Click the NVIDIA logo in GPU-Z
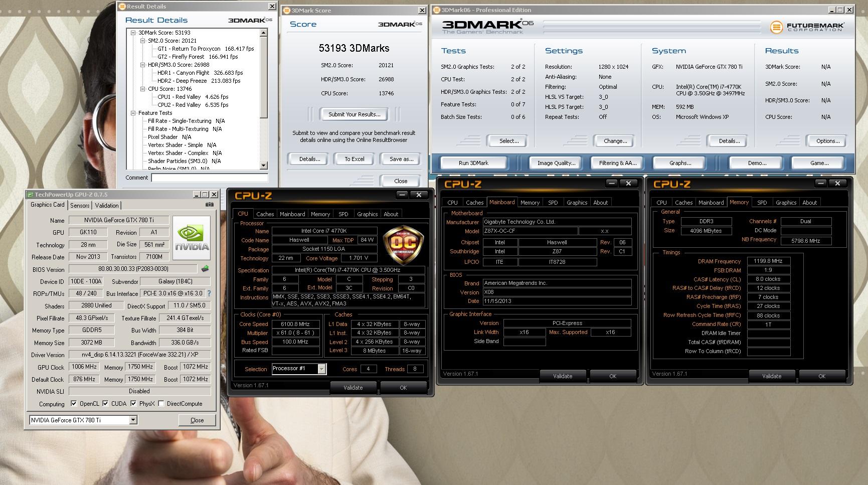Screen dimensions: 868x485 tap(192, 238)
